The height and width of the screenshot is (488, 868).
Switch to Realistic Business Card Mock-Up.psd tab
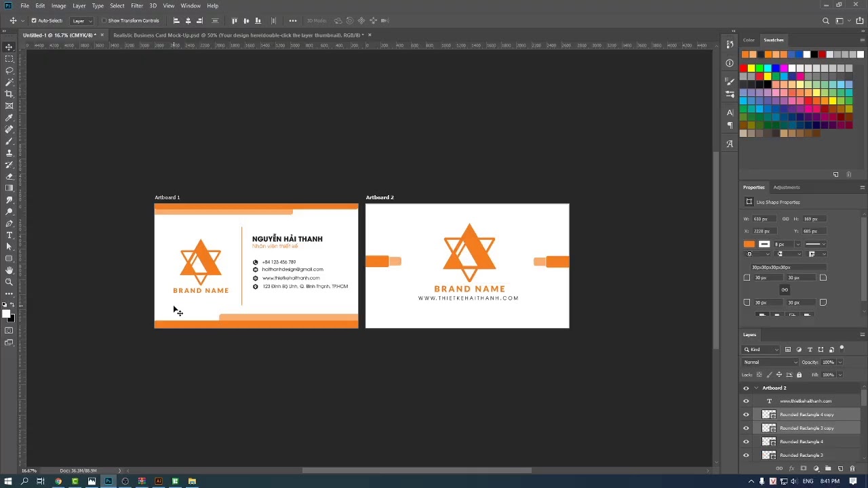point(238,35)
